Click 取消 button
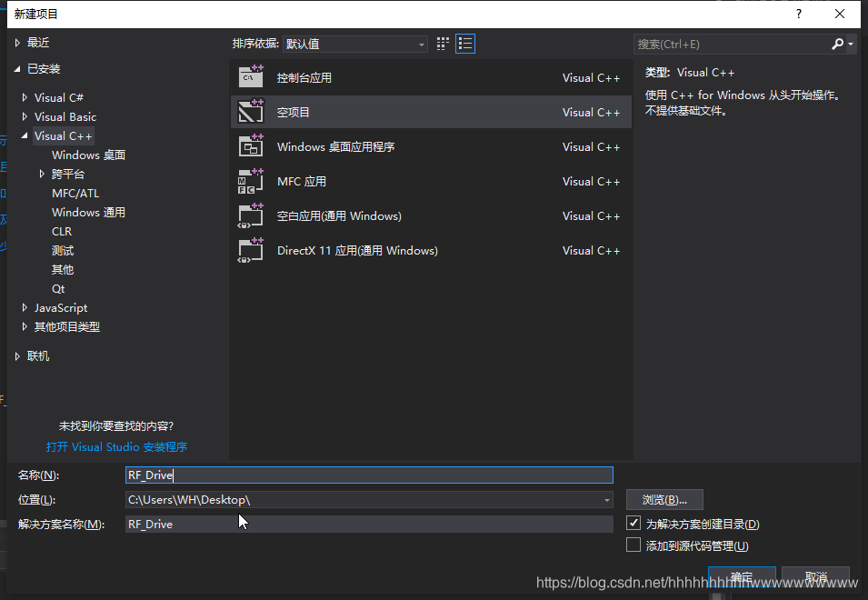 click(x=816, y=576)
